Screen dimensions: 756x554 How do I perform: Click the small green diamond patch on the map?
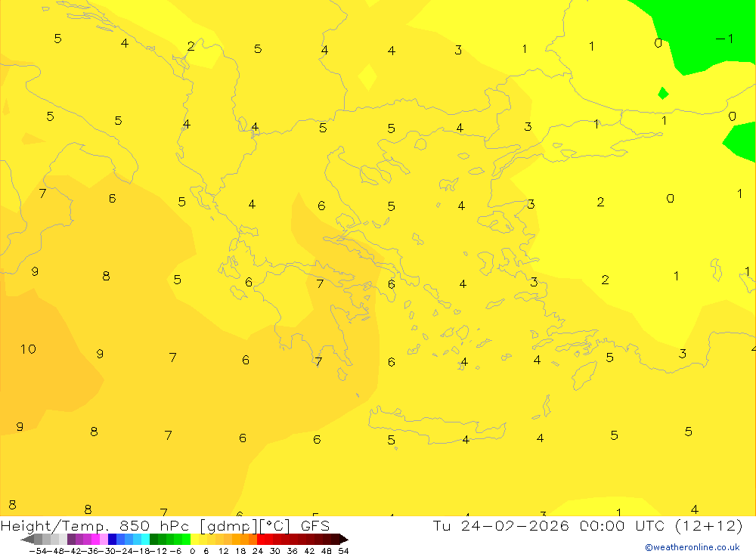point(664,93)
